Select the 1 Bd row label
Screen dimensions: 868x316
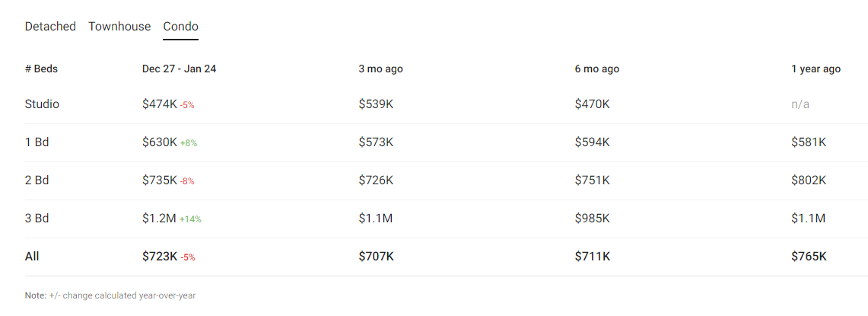(37, 142)
